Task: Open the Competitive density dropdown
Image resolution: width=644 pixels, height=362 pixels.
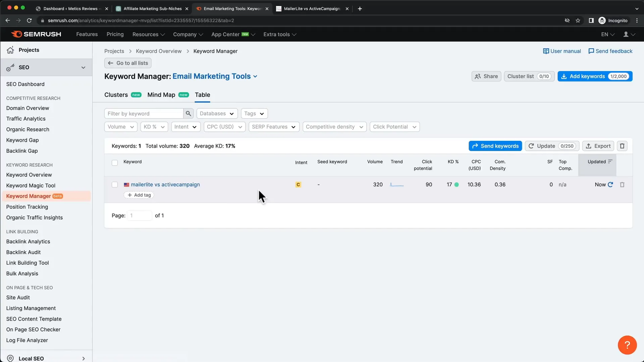Action: 334,127
